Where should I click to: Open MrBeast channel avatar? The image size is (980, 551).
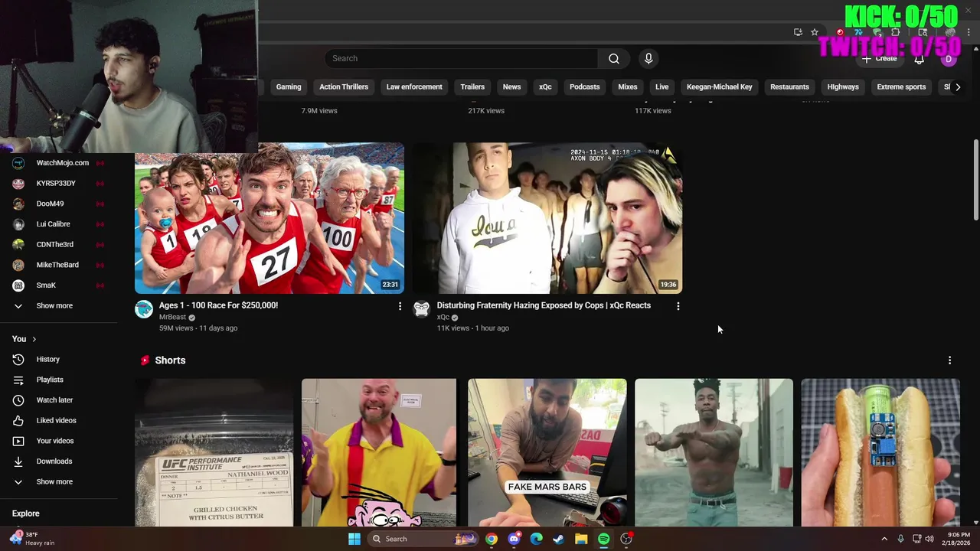[x=144, y=309]
